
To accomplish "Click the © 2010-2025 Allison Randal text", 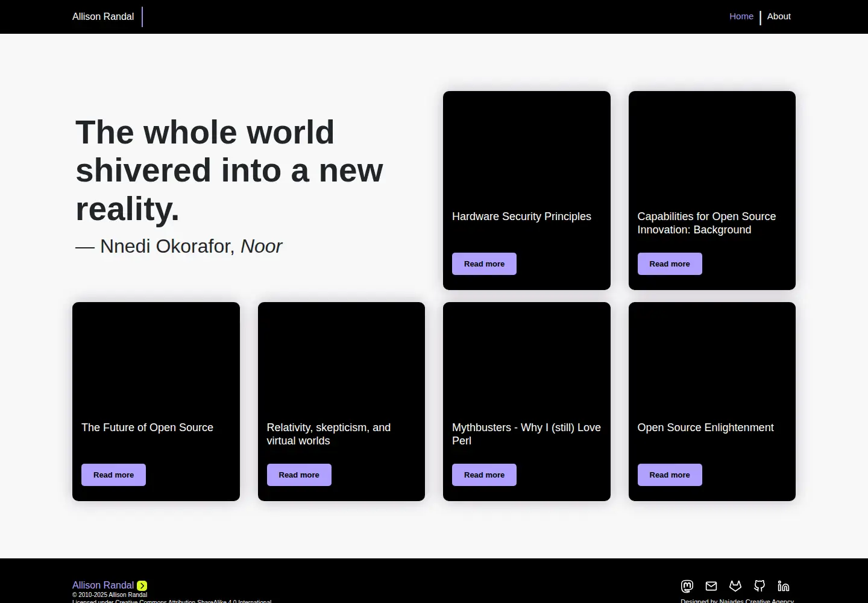I will click(110, 595).
